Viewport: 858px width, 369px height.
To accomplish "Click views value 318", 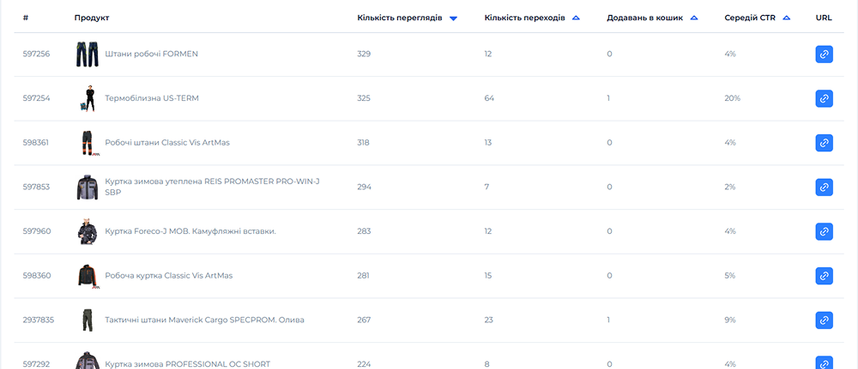I will (363, 143).
